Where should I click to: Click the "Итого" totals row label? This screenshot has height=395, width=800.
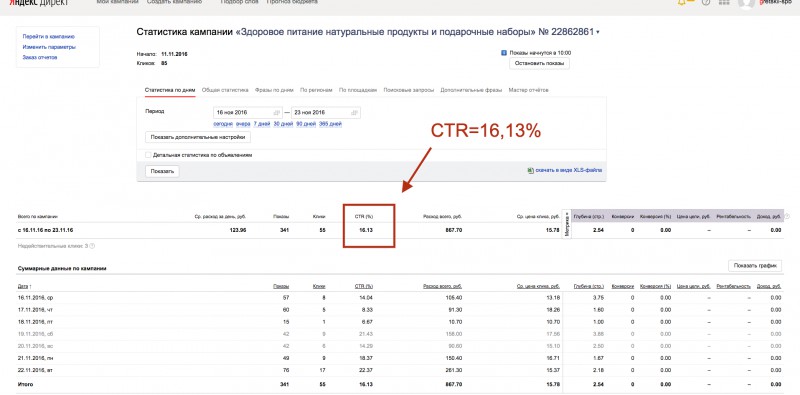(25, 384)
